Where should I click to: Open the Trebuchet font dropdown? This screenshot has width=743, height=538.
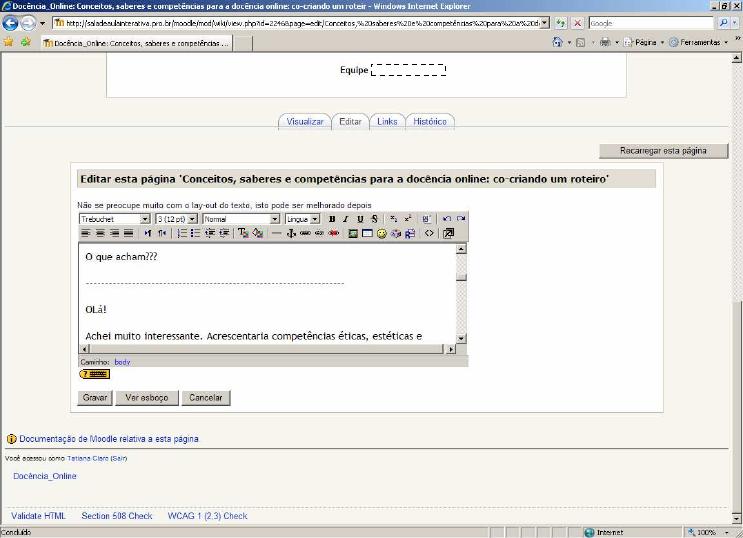[x=145, y=219]
